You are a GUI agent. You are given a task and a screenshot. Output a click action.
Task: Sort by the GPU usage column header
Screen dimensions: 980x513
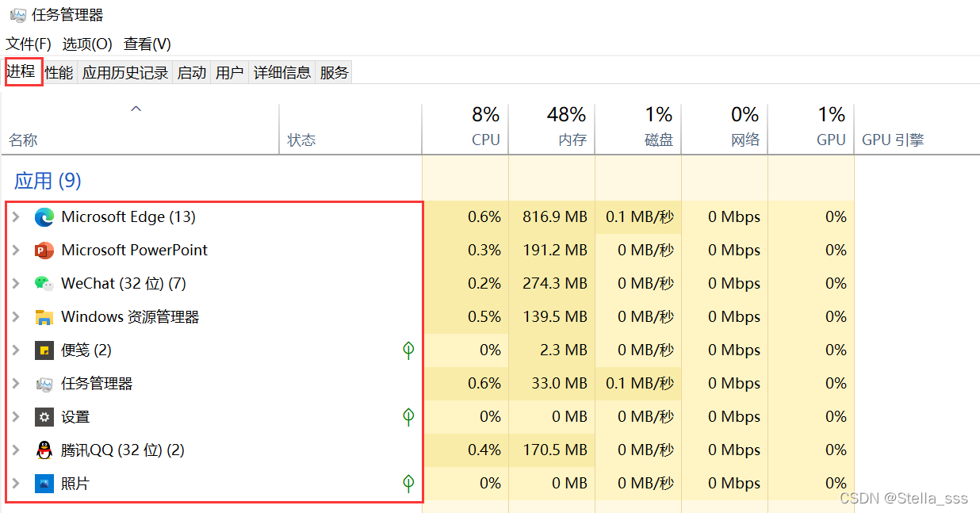click(x=811, y=128)
